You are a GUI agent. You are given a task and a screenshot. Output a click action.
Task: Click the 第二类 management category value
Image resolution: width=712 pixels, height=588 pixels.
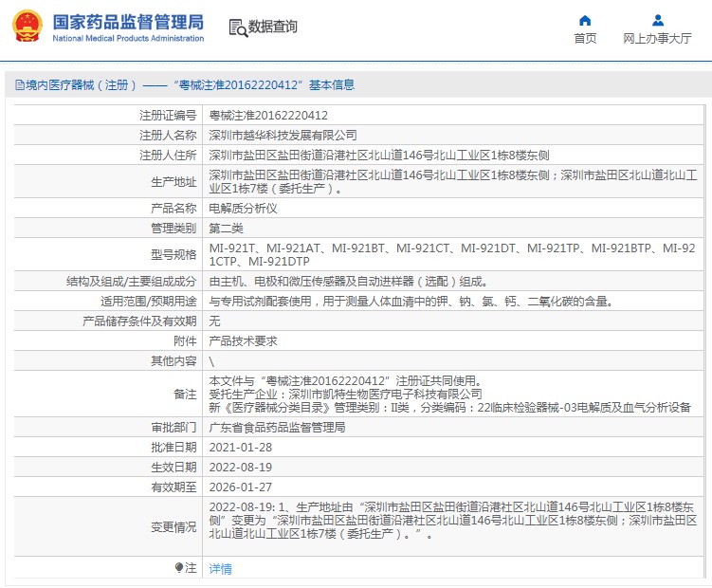pyautogui.click(x=226, y=229)
